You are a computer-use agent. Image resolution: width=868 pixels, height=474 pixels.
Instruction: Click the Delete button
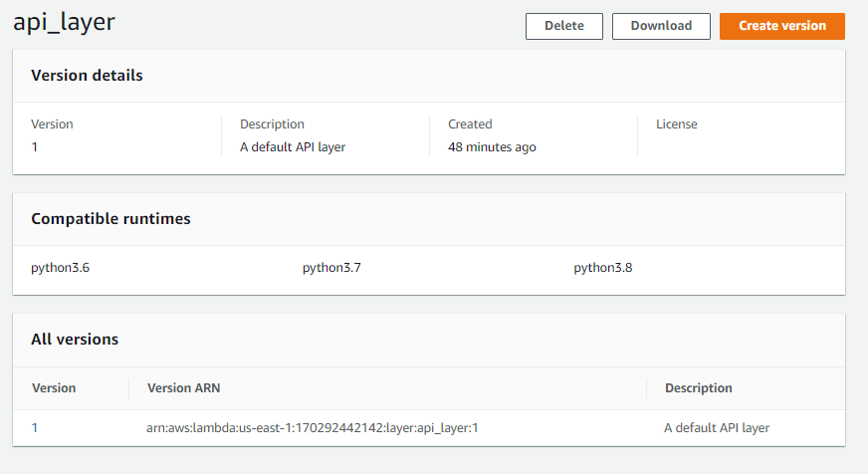click(x=564, y=26)
